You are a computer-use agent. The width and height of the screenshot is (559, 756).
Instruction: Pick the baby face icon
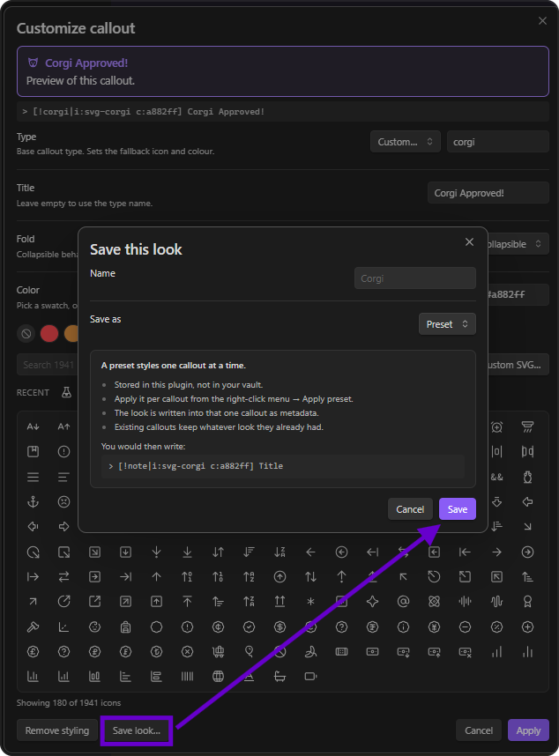pyautogui.click(x=94, y=626)
